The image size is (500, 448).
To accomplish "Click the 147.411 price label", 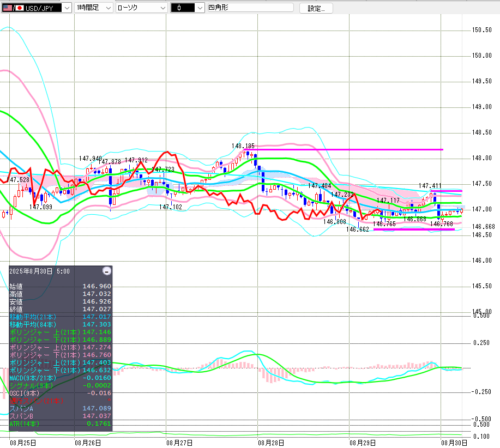I will pos(430,185).
